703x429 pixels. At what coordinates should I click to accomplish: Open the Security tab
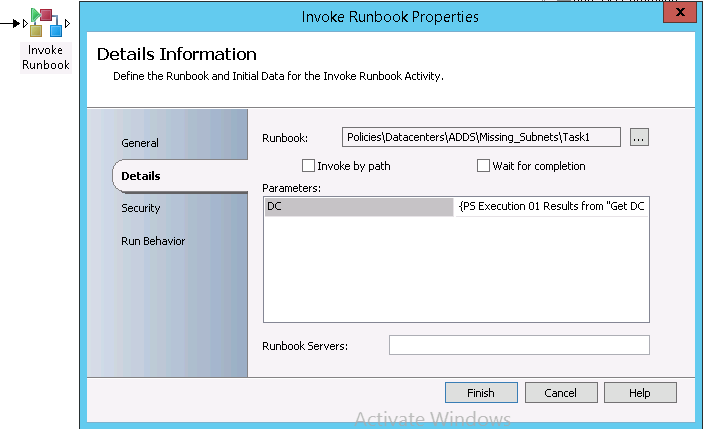tap(140, 208)
